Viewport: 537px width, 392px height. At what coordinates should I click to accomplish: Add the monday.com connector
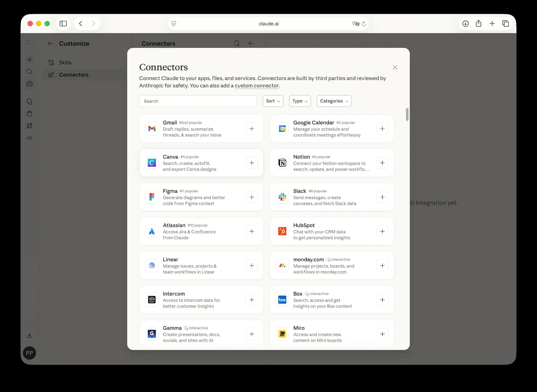pyautogui.click(x=382, y=266)
